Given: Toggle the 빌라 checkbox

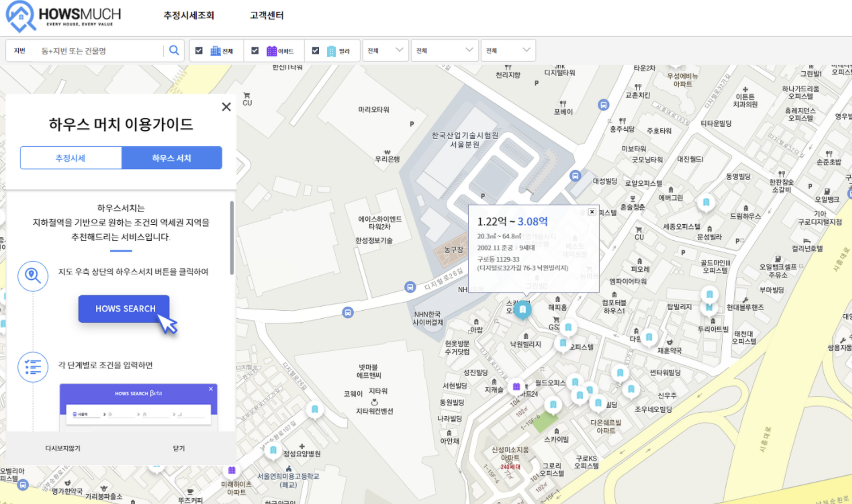Looking at the screenshot, I should coord(316,51).
